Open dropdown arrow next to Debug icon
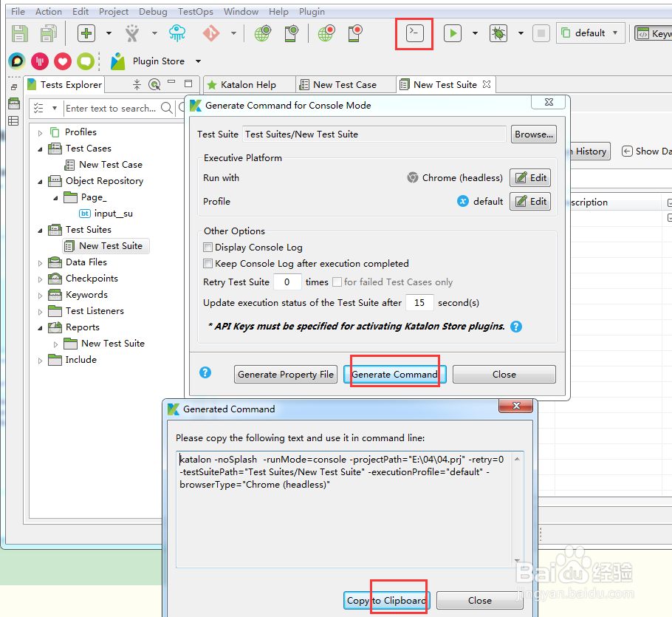 point(521,33)
